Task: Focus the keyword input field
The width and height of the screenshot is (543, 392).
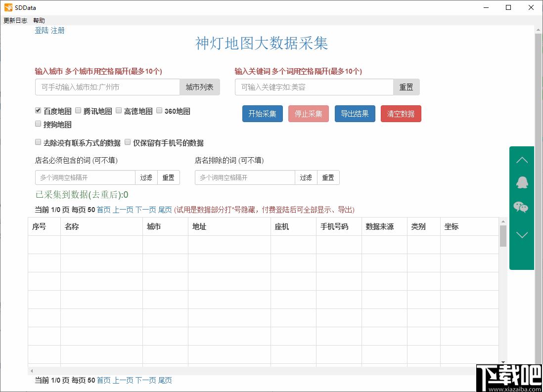Action: coord(314,87)
